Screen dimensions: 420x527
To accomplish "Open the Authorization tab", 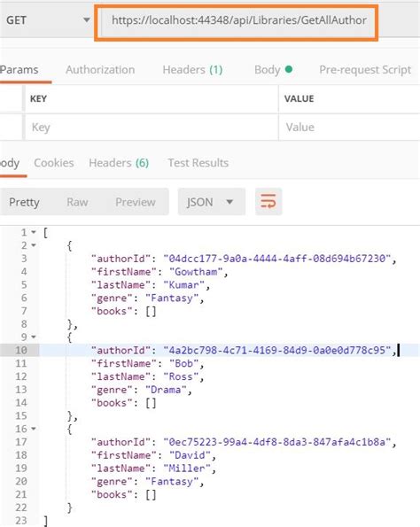I will [x=100, y=70].
